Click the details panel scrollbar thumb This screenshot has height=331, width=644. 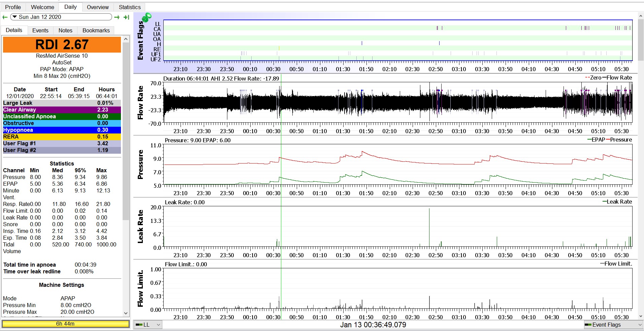[x=126, y=131]
